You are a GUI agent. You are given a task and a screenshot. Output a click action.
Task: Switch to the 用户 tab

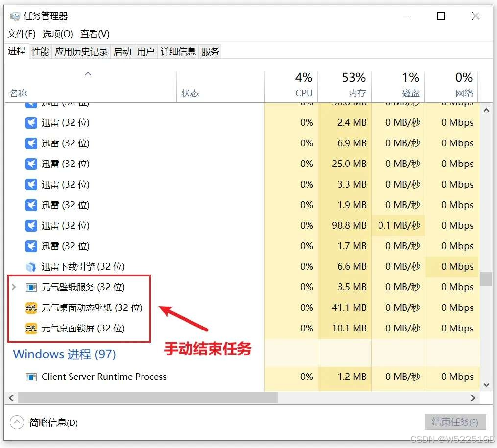tap(146, 51)
